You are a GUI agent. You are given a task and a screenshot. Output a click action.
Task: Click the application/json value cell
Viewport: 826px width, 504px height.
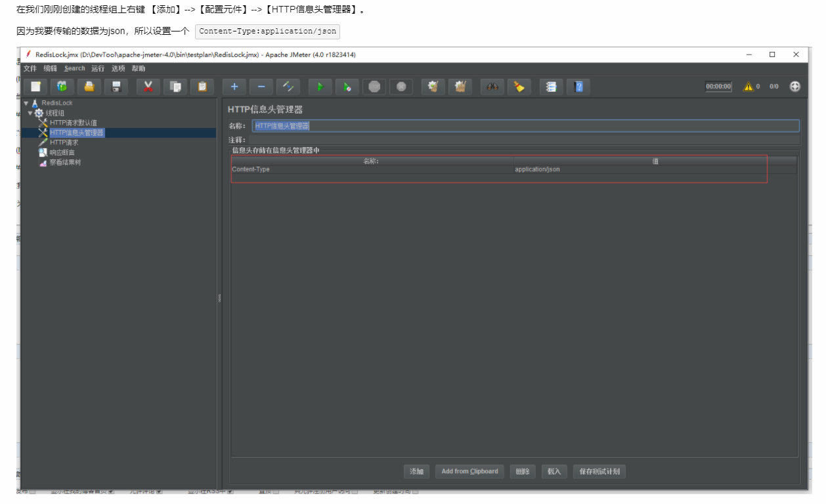tap(655, 169)
